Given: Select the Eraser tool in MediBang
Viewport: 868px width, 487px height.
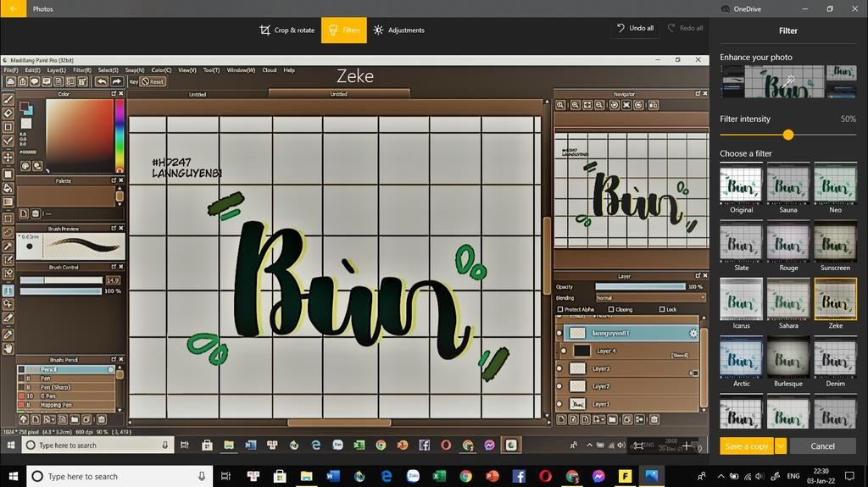Looking at the screenshot, I should click(x=8, y=113).
